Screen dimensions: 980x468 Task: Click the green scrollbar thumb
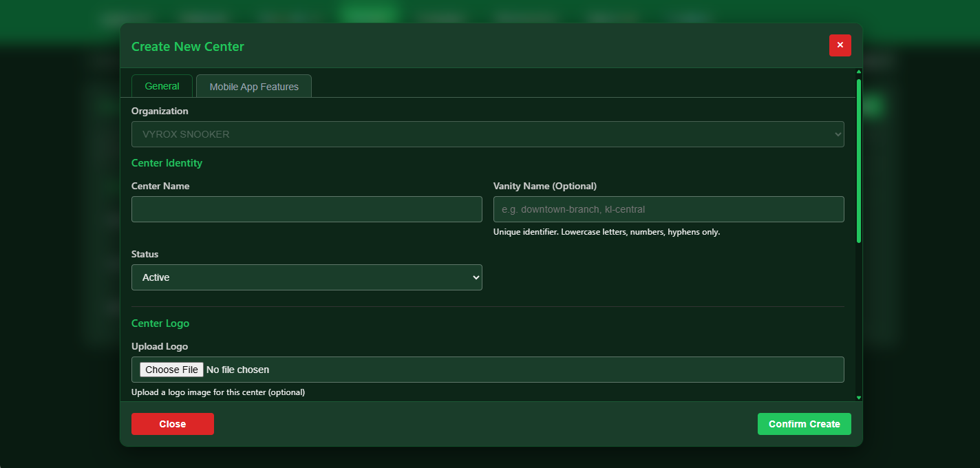[858, 158]
